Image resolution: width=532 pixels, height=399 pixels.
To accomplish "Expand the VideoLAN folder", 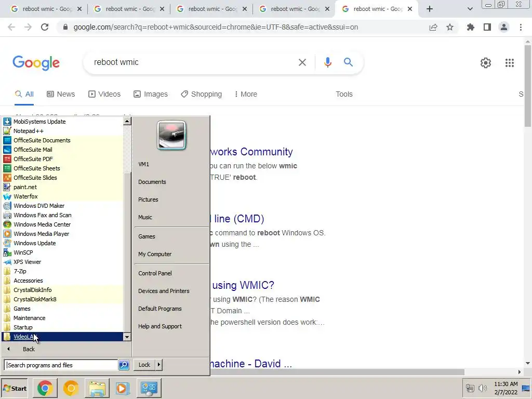I will tap(63, 337).
